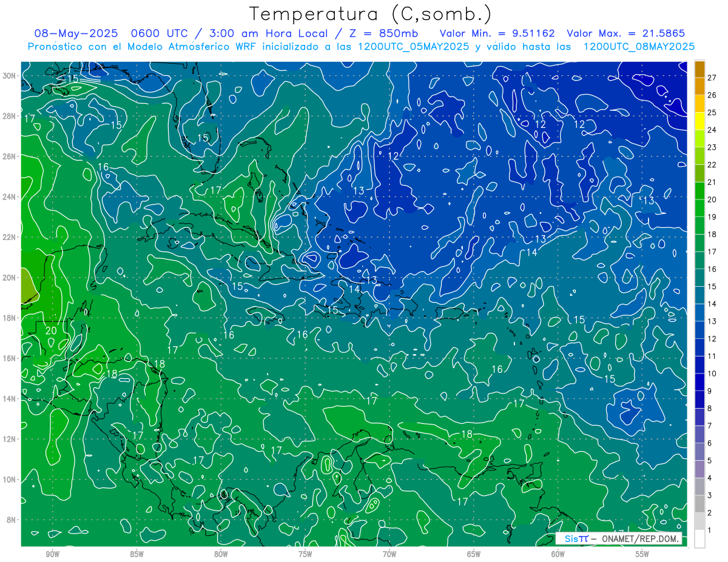Click the '7' tick on the color scale
Viewport: 728px width, 562px height.
click(x=710, y=426)
